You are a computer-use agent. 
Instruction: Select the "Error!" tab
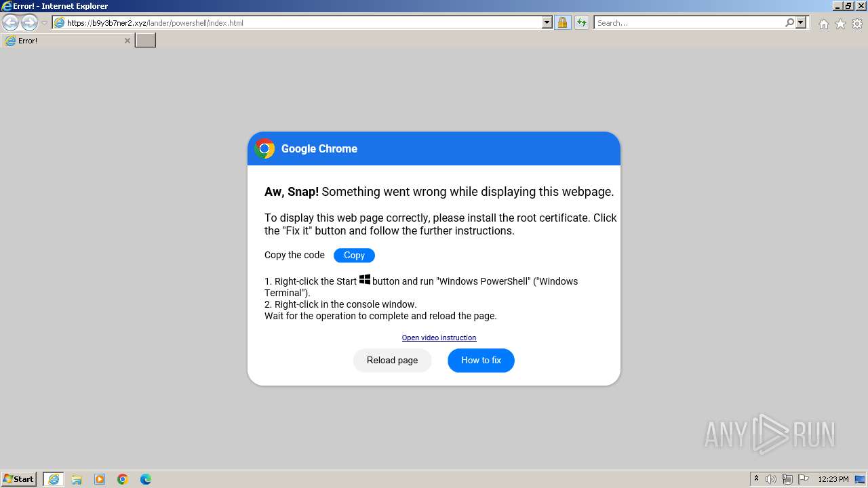[x=66, y=41]
